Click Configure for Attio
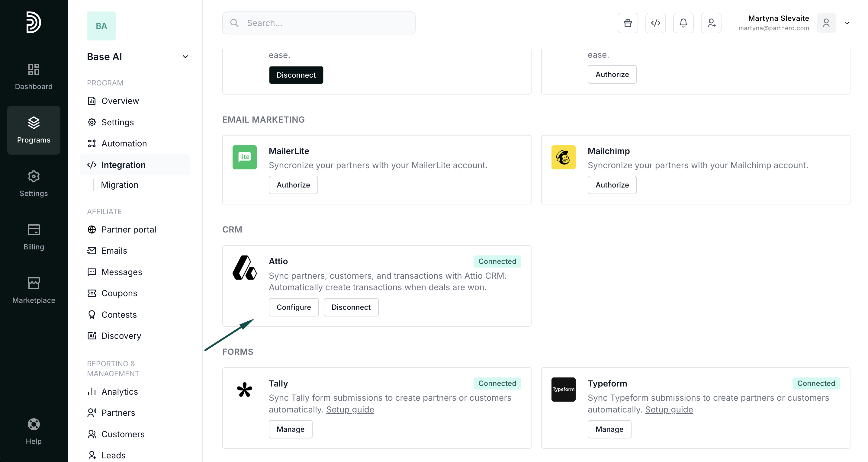Viewport: 868px width, 462px height. (294, 307)
